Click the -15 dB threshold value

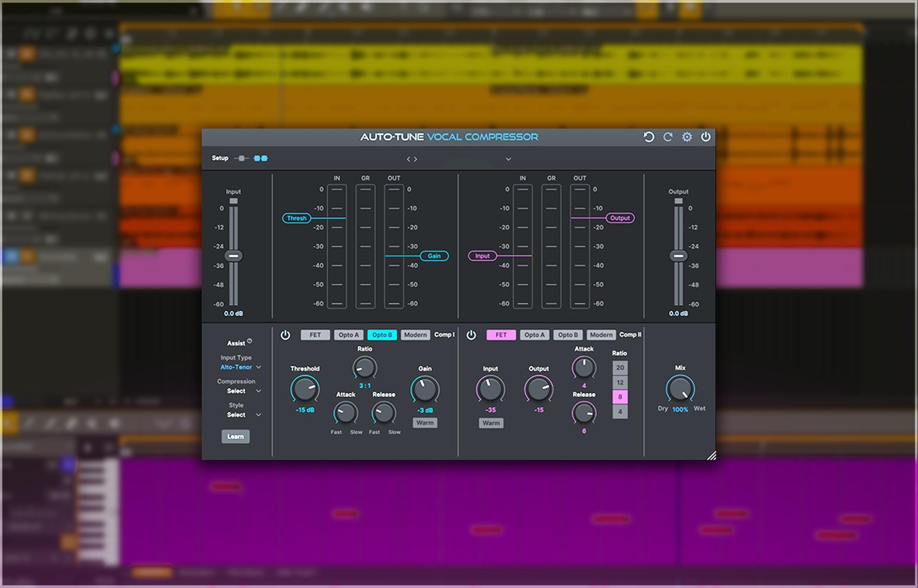305,410
